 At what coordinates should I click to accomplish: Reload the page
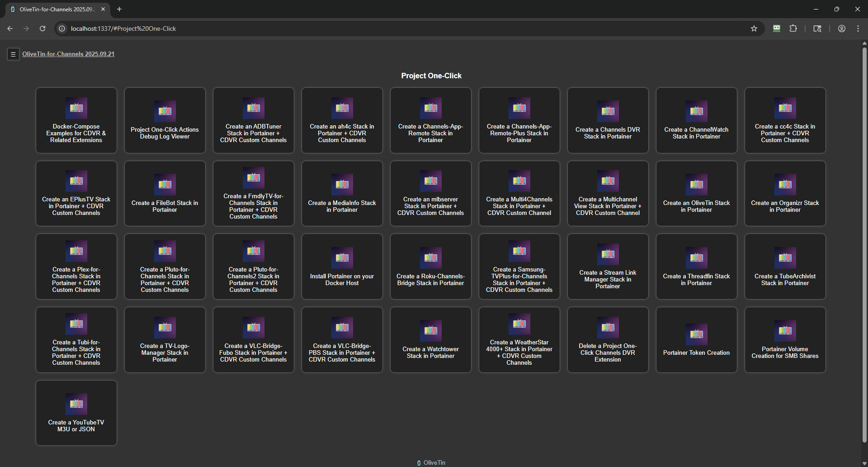[42, 29]
